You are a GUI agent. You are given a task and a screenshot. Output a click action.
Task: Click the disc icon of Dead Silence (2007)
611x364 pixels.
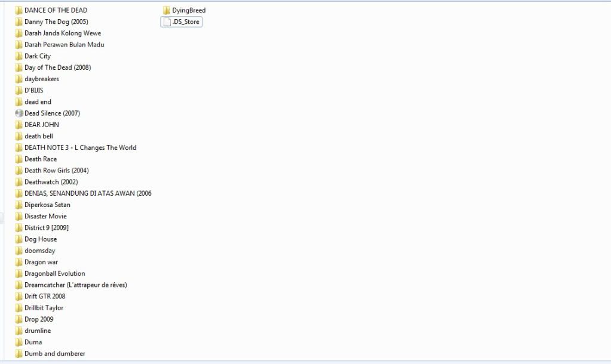[x=19, y=113]
